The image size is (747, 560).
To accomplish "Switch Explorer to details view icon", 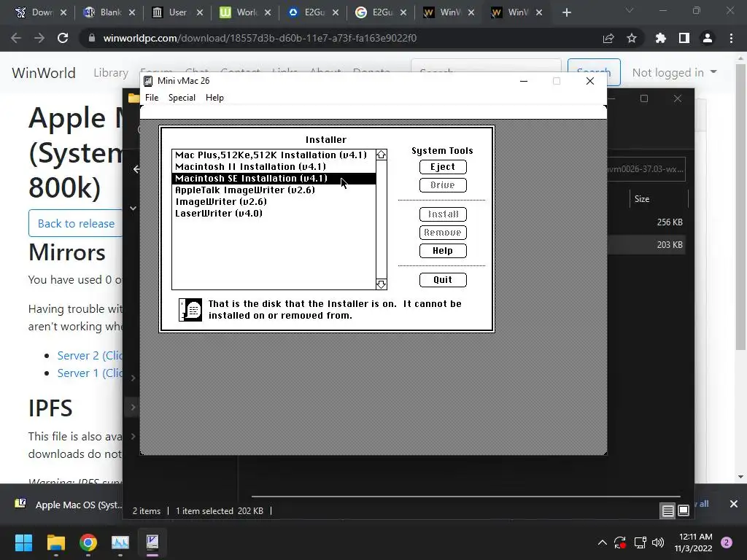I will [668, 511].
